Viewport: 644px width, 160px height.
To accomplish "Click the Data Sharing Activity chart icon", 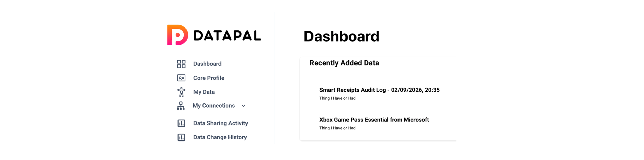I will pos(181,123).
